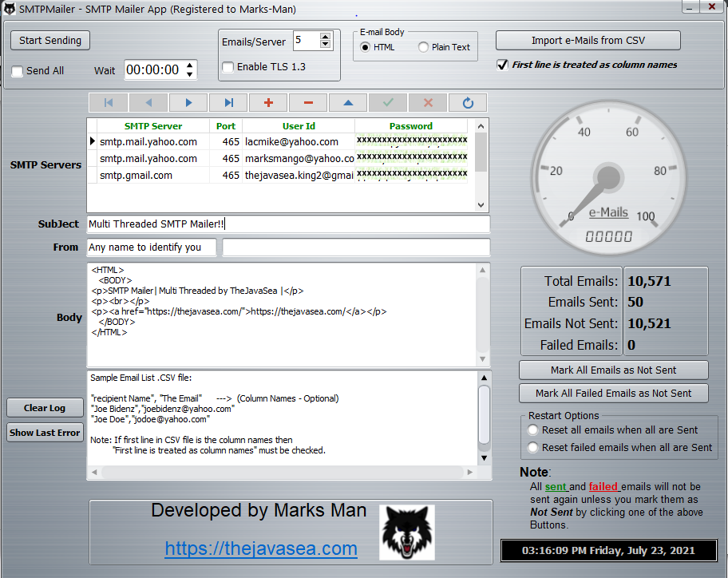Viewport: 728px width, 578px height.
Task: Toggle Enable TLS 1.3 checkbox
Action: pyautogui.click(x=228, y=67)
